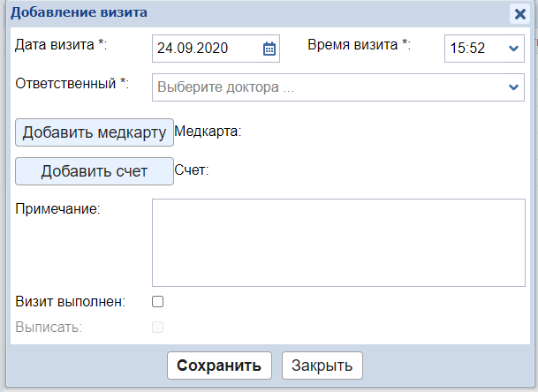Viewport: 538px width, 392px height.
Task: Click the Визит выполнен label text
Action: 70,301
